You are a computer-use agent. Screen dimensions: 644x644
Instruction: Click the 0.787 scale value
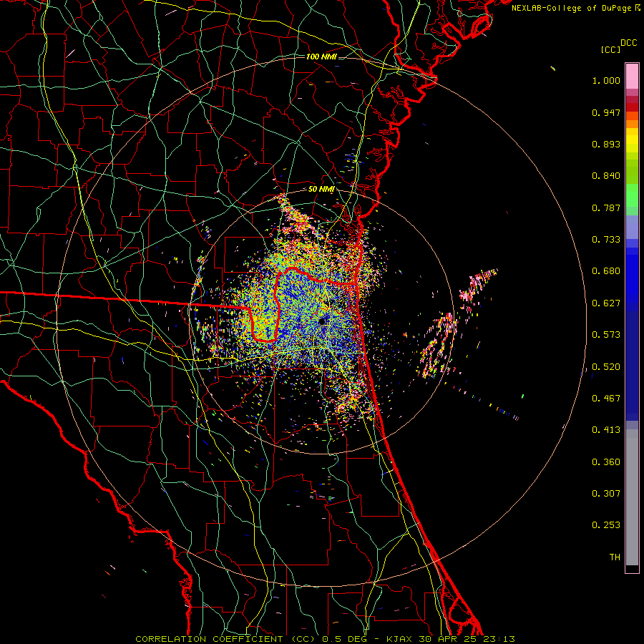(x=606, y=208)
